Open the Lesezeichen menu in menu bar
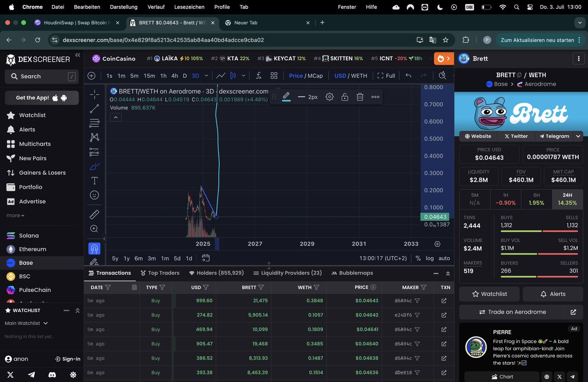The width and height of the screenshot is (588, 382). [x=190, y=7]
